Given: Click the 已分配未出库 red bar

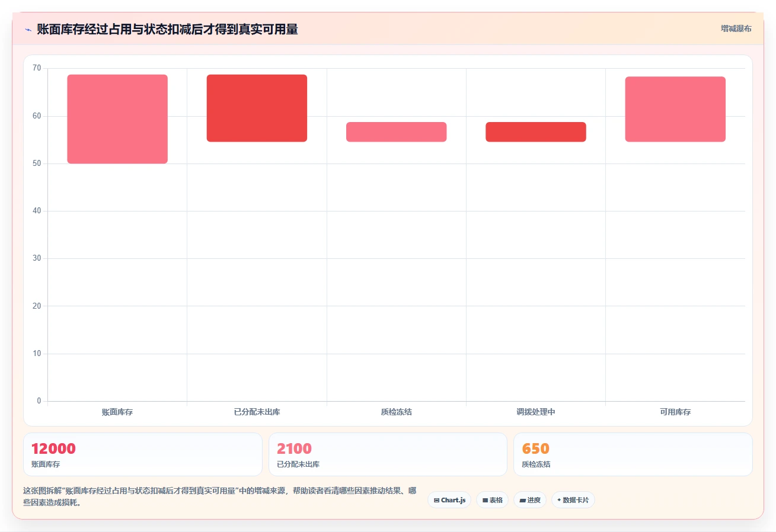Looking at the screenshot, I should pyautogui.click(x=257, y=108).
